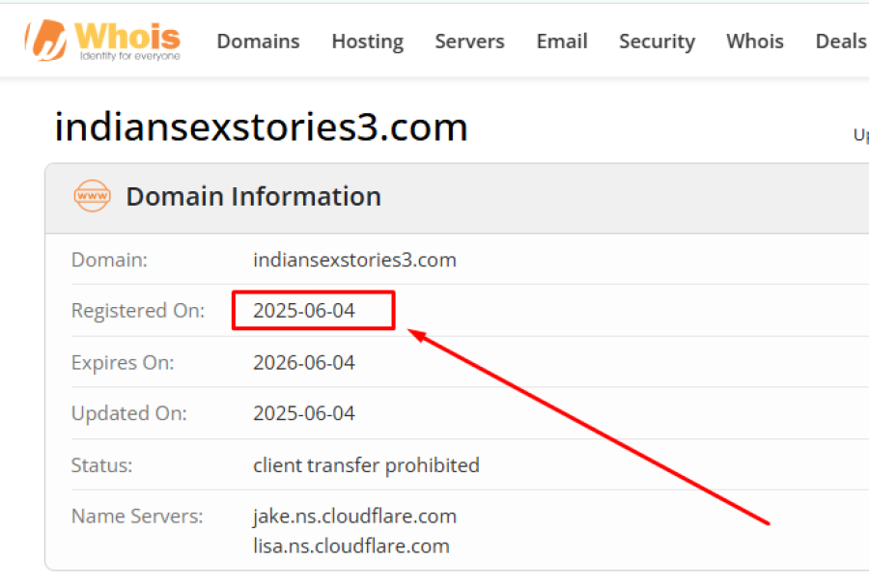Screen dimensions: 869x588
Task: Open the Domains menu
Action: pos(258,42)
